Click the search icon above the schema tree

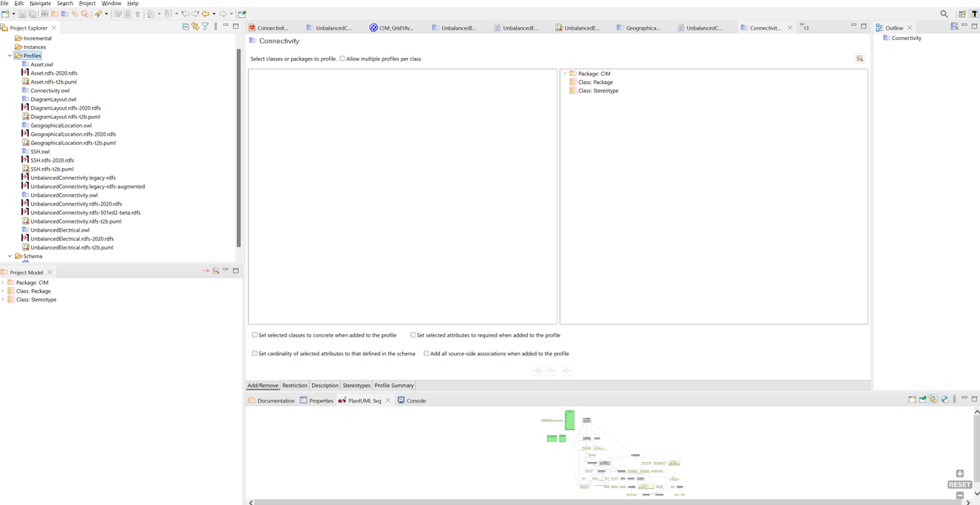(860, 59)
